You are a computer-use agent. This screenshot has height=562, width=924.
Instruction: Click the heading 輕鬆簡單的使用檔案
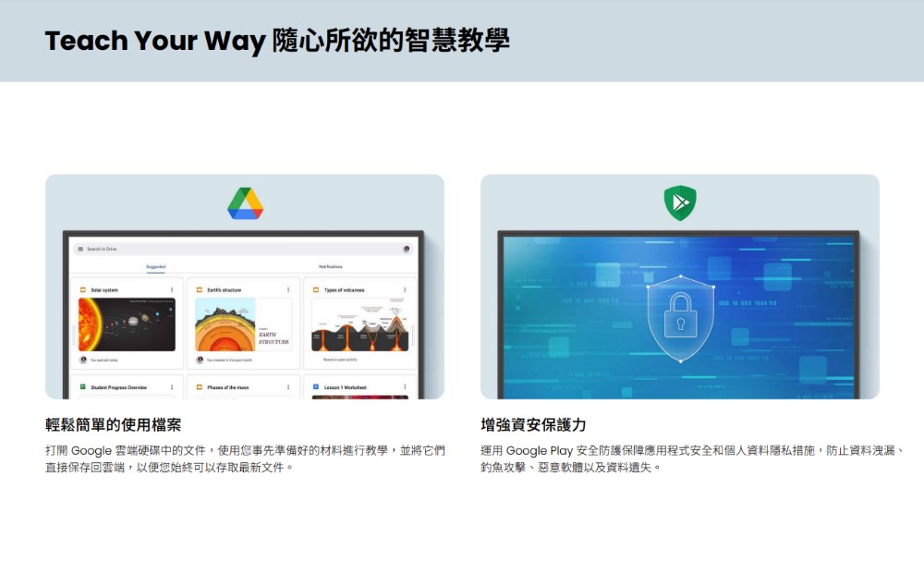pyautogui.click(x=113, y=424)
